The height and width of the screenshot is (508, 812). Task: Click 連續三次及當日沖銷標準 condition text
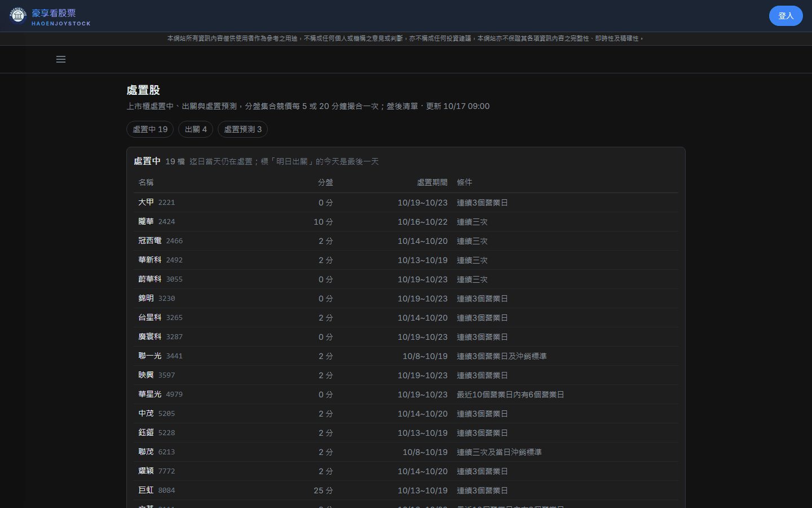pos(499,452)
